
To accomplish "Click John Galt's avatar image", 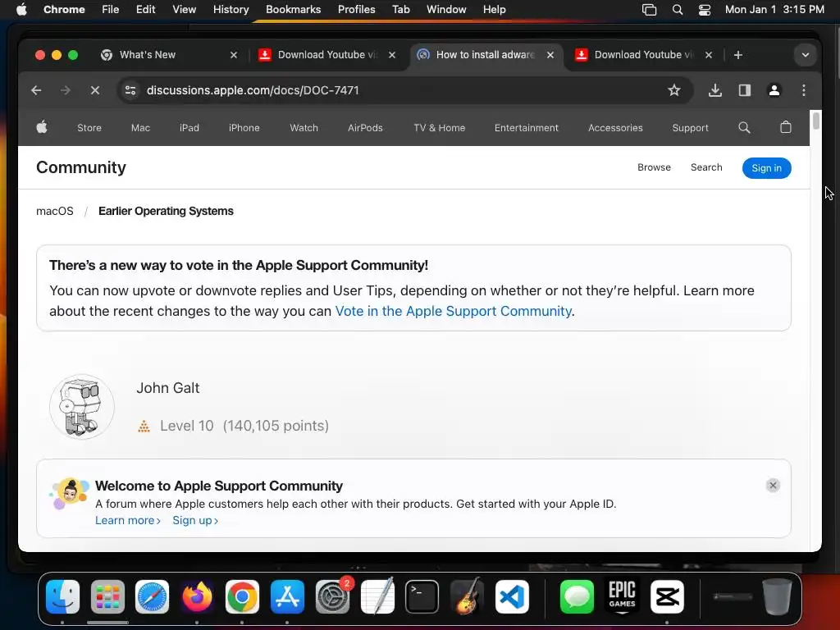I will [82, 407].
